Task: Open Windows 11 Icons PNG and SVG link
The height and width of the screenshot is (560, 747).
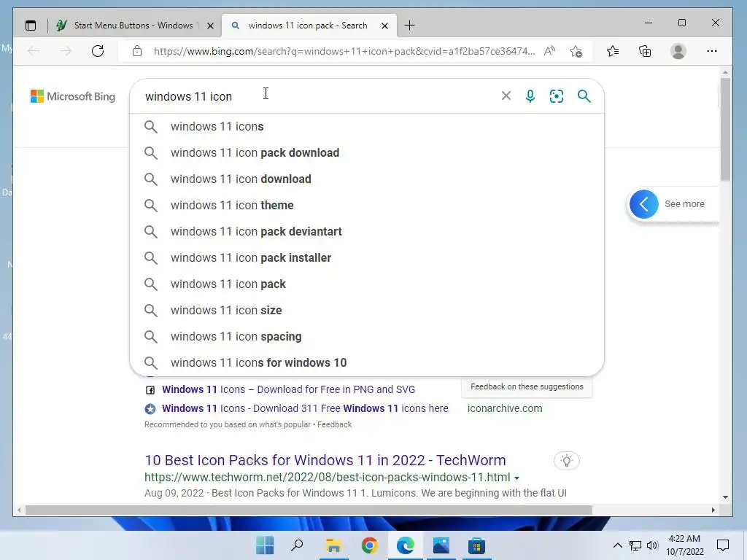Action: (x=288, y=389)
